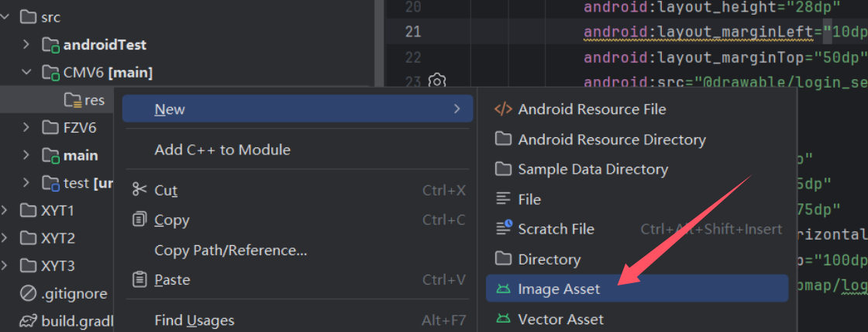Click the Copy icon in context menu
The image size is (868, 332).
[x=139, y=220]
